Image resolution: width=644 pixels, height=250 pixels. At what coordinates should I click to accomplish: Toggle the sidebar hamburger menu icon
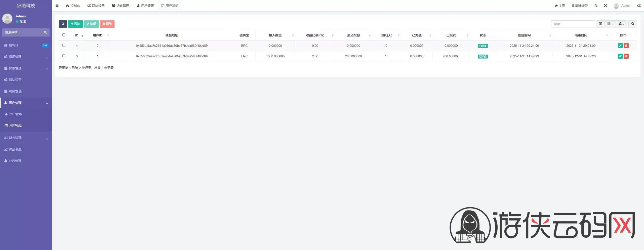[57, 6]
